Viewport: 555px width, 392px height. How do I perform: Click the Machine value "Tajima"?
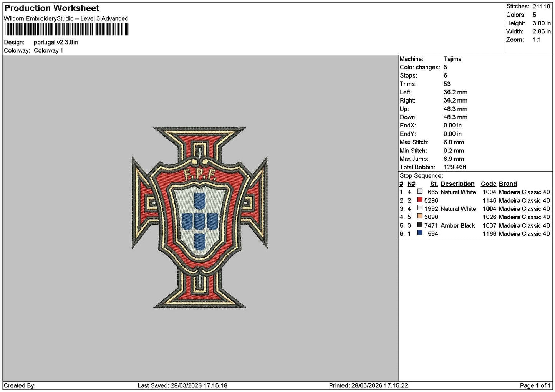(x=452, y=59)
